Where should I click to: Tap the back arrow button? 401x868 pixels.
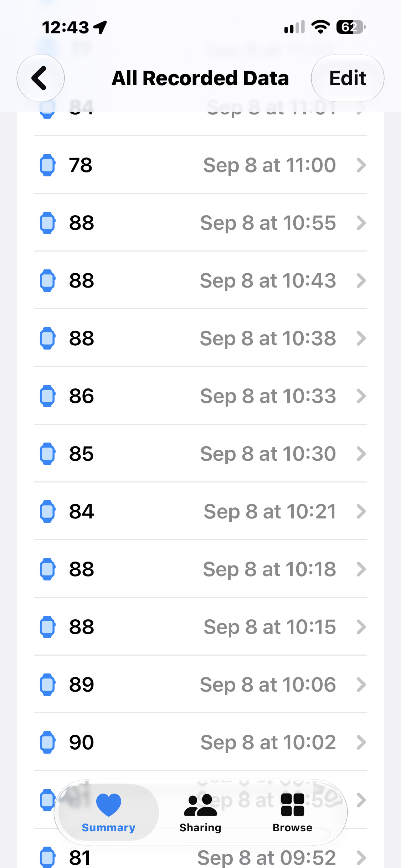40,78
